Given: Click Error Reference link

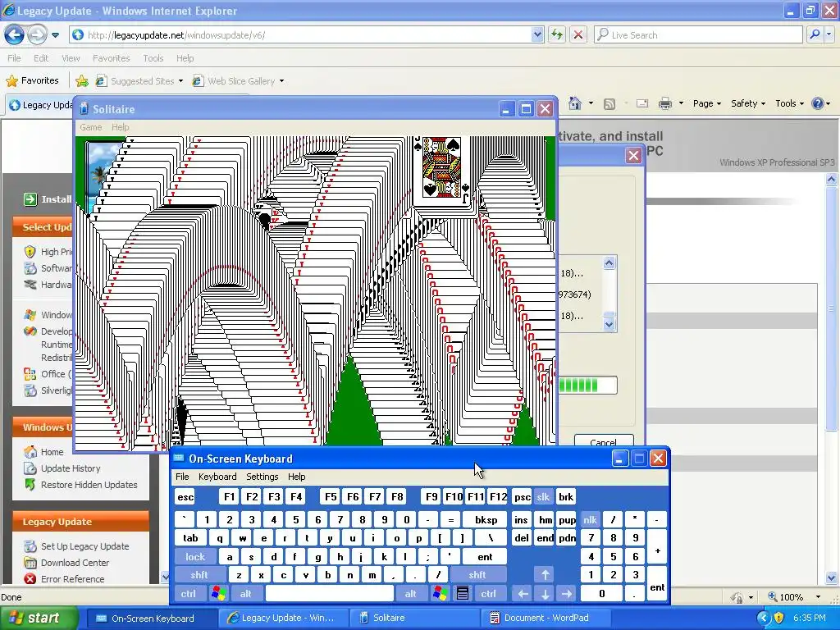Looking at the screenshot, I should (72, 580).
